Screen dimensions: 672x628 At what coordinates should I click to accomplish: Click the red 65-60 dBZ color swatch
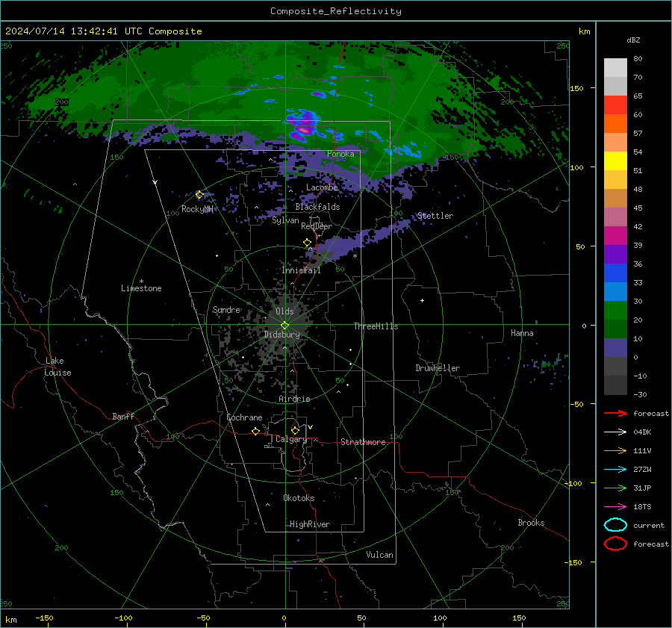coord(615,105)
